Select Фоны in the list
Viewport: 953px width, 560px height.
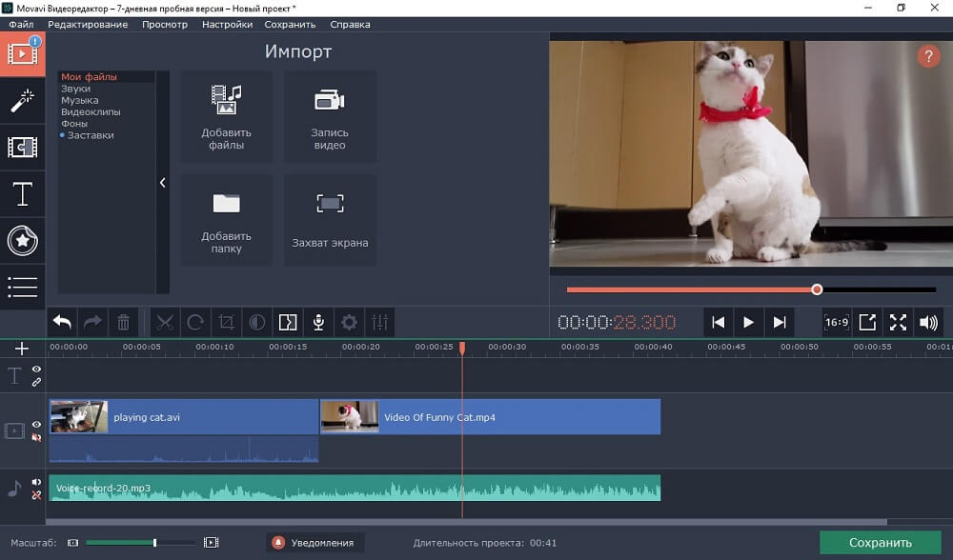tap(74, 123)
